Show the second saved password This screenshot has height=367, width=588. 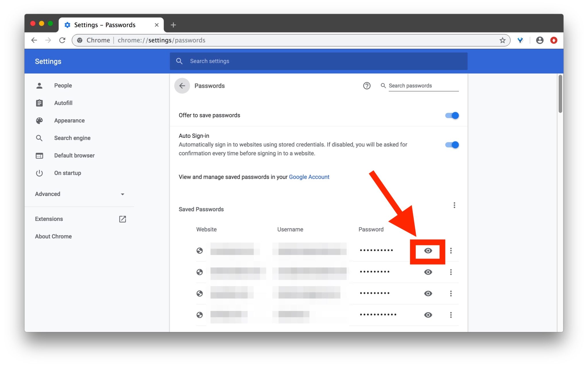(x=428, y=272)
